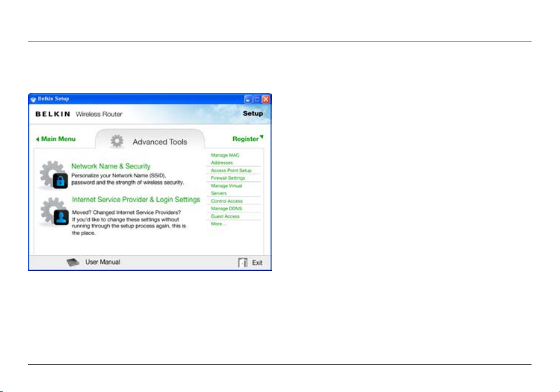The width and height of the screenshot is (560, 392).
Task: Open Control Access option
Action: (226, 201)
